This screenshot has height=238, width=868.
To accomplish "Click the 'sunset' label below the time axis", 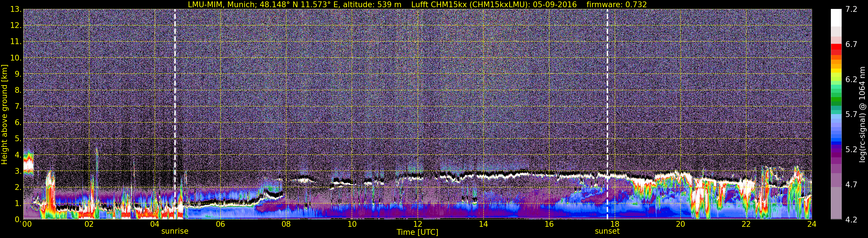I will [607, 231].
